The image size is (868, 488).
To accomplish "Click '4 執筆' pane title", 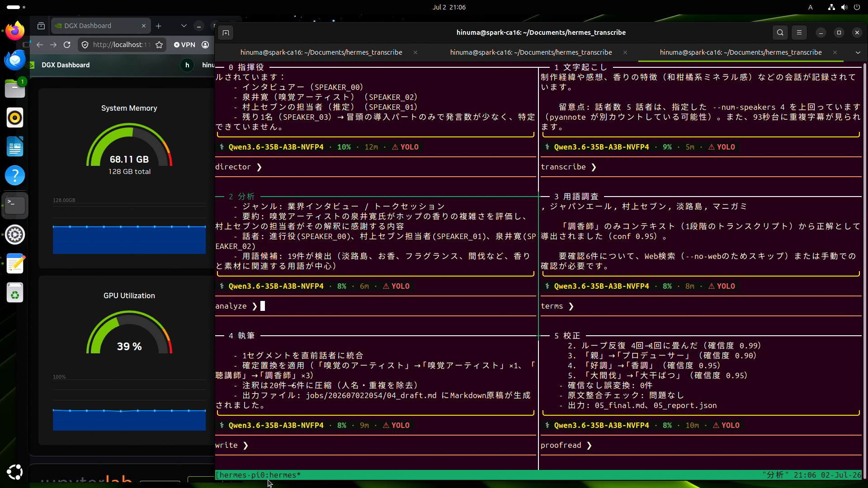I will [242, 336].
